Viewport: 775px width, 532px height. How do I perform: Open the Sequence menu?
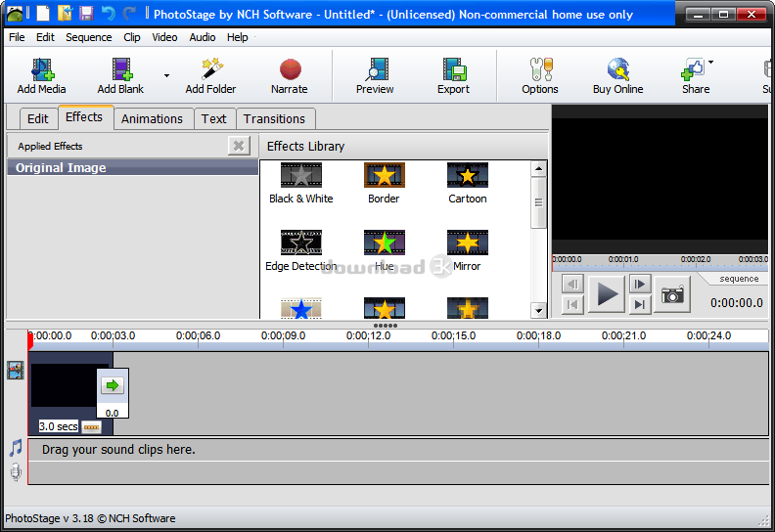88,37
